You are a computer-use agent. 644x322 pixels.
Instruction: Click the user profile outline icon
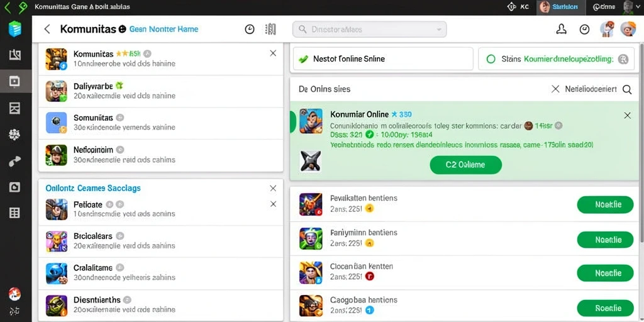[560, 29]
